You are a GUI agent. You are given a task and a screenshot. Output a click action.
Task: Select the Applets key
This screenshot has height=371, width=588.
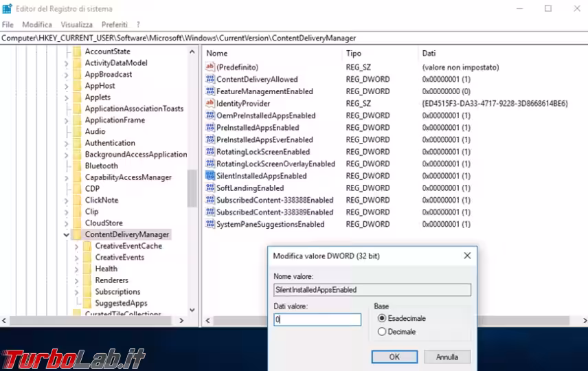(x=98, y=97)
